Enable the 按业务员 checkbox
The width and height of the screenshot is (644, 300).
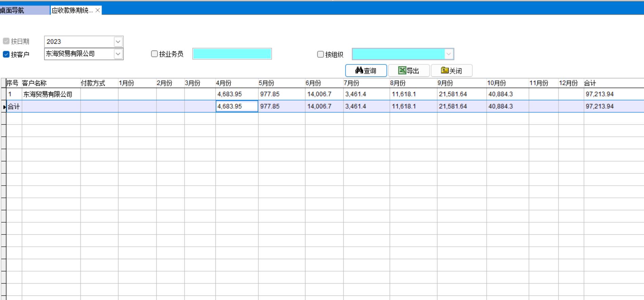coord(155,54)
